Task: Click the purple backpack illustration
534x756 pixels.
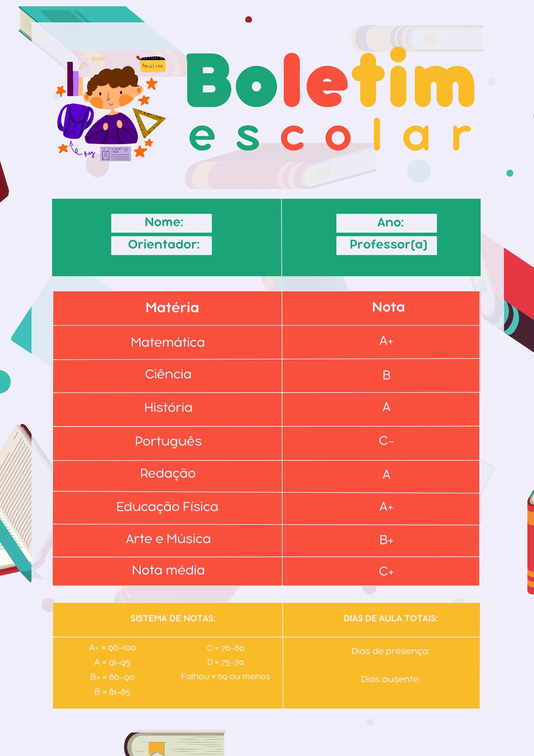Action: tap(75, 121)
